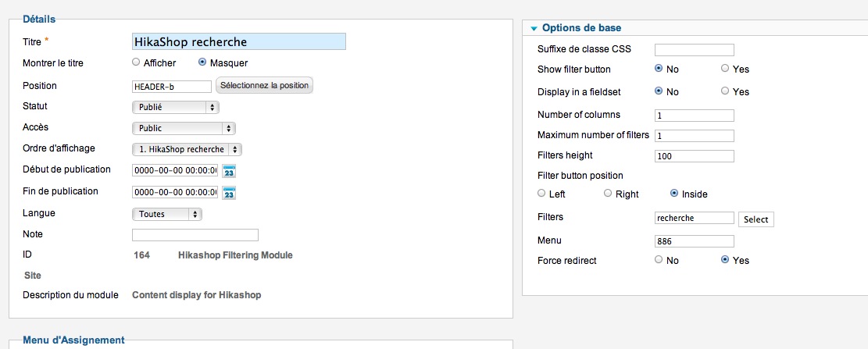Click the Menu field showing 886

coord(695,241)
